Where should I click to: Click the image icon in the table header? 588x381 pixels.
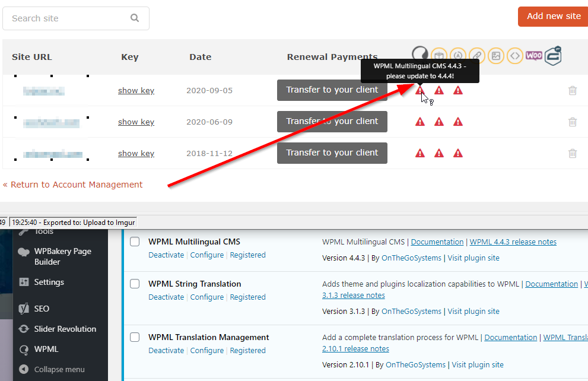(496, 56)
